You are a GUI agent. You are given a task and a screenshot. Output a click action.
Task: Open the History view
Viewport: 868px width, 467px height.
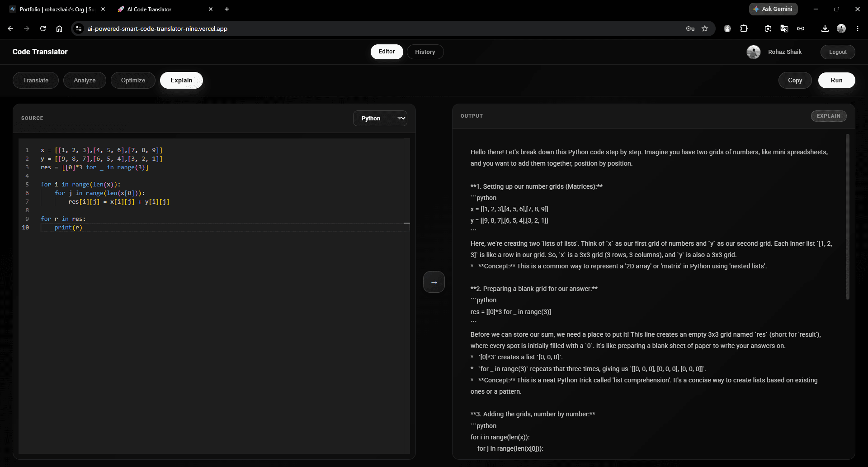[x=425, y=52]
